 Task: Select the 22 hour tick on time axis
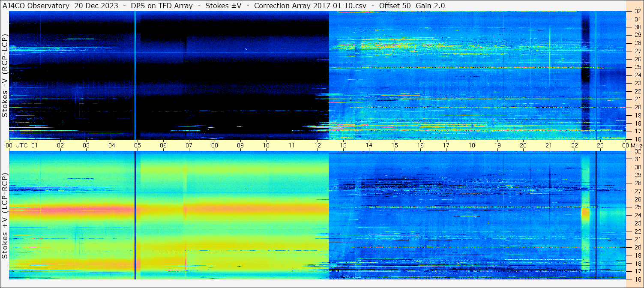coord(575,145)
